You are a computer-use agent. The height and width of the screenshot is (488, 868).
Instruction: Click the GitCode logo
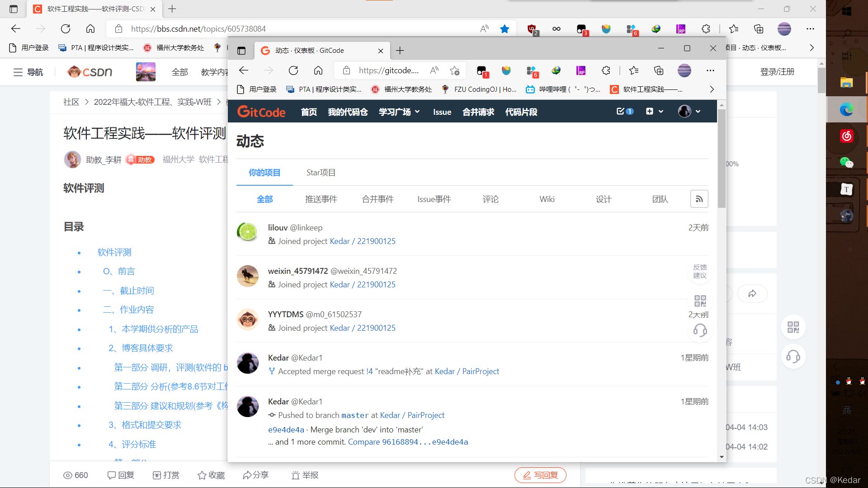click(x=261, y=112)
